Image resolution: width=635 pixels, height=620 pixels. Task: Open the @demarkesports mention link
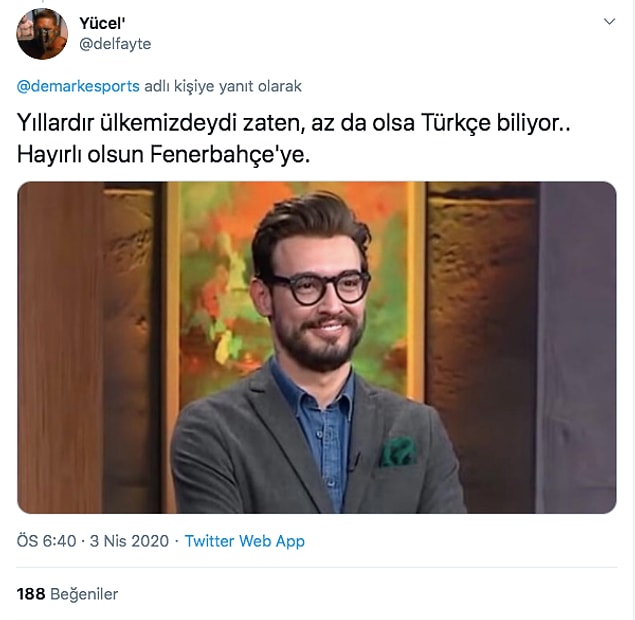[x=78, y=86]
